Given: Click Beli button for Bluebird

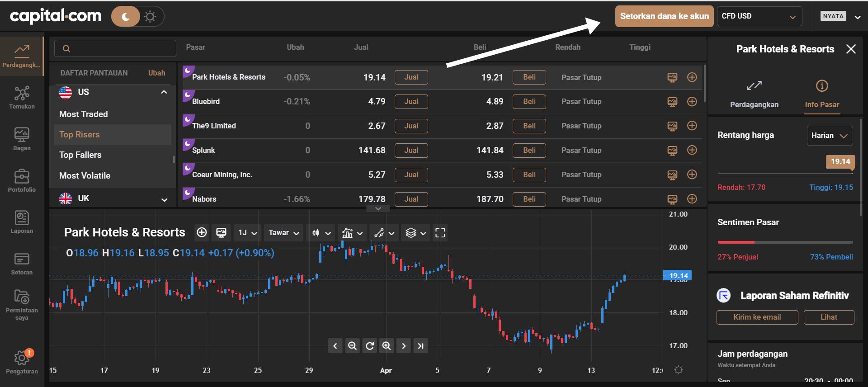Looking at the screenshot, I should pyautogui.click(x=529, y=102).
